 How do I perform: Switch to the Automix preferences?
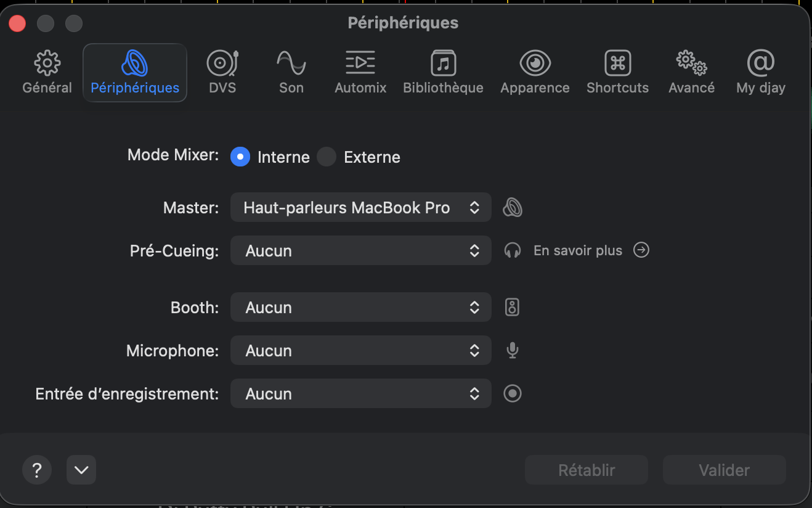tap(360, 72)
